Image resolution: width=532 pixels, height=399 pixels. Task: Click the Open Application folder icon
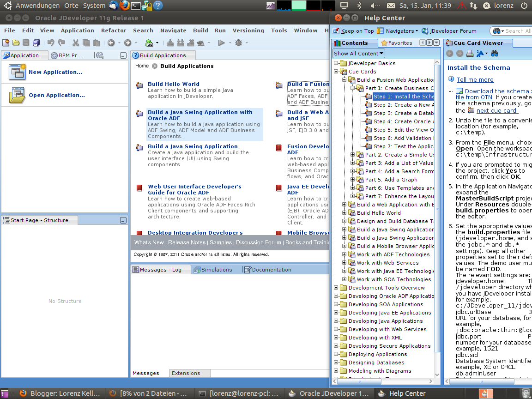(x=17, y=95)
